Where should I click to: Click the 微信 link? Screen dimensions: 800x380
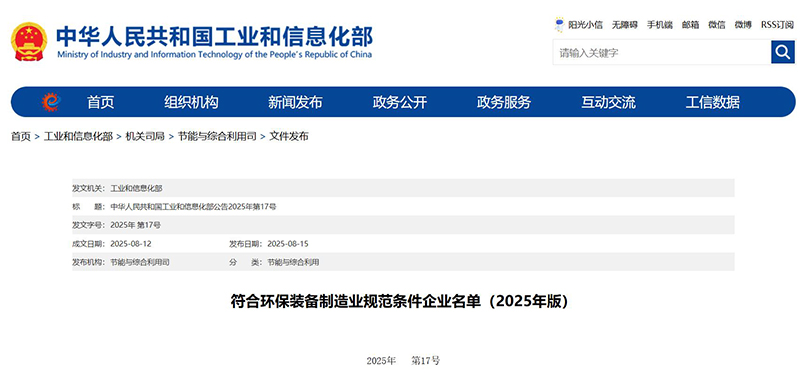tap(717, 24)
